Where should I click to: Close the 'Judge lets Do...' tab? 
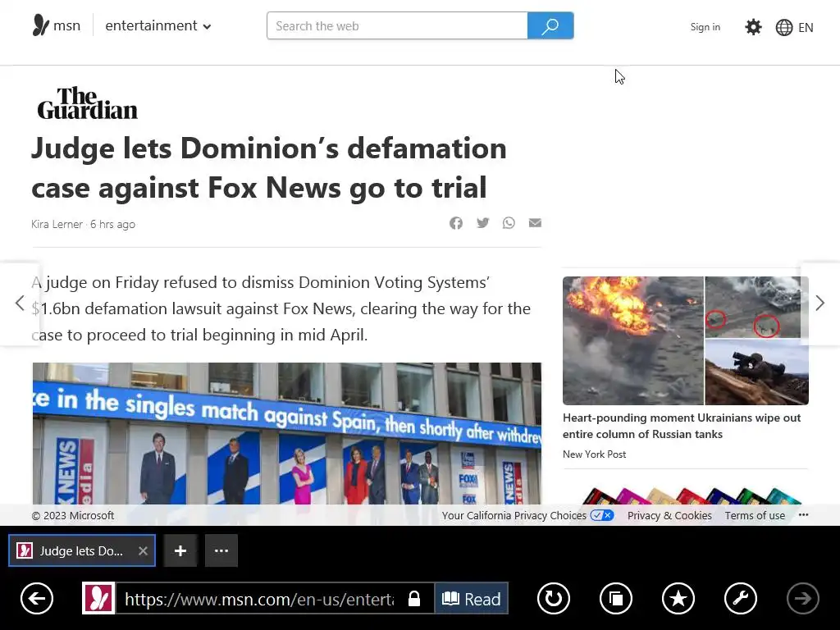click(143, 550)
